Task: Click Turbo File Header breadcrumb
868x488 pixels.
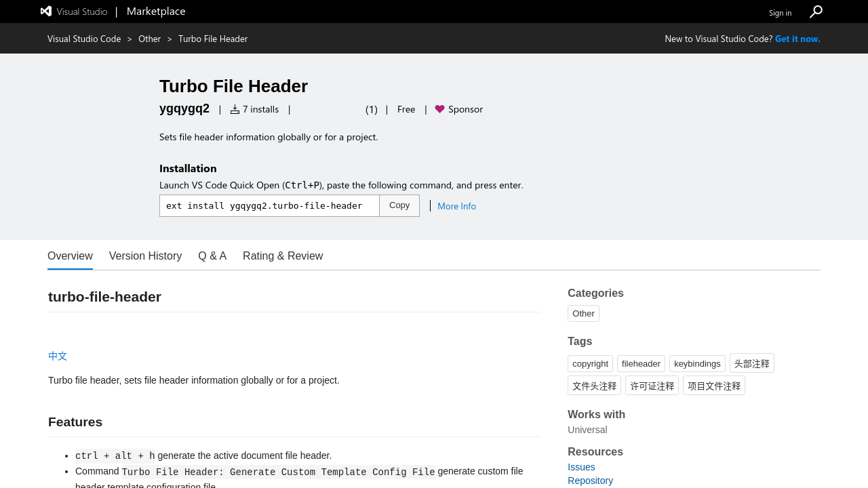Action: click(213, 39)
